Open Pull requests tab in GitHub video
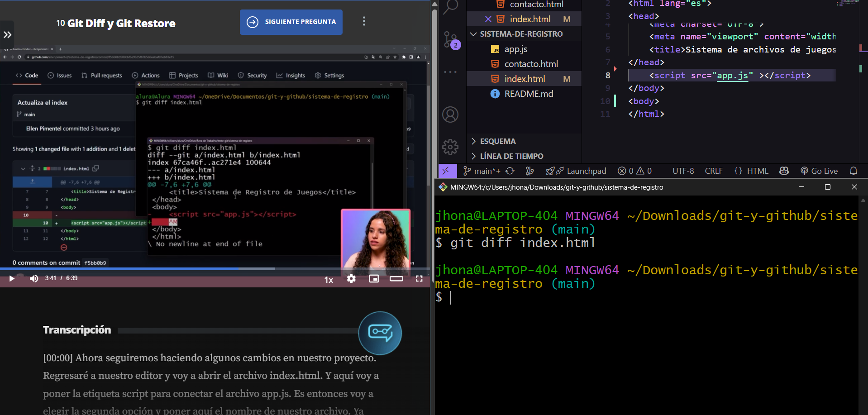Screen dimensions: 868x415 [102, 76]
